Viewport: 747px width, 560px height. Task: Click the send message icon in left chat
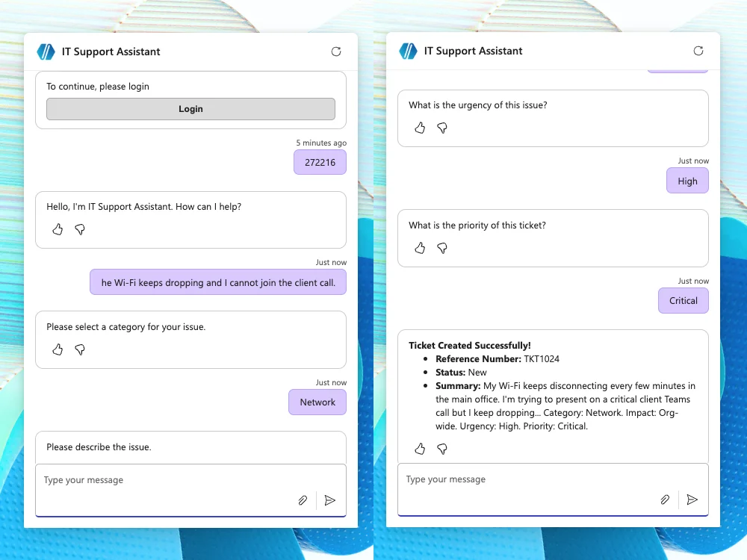pyautogui.click(x=330, y=500)
